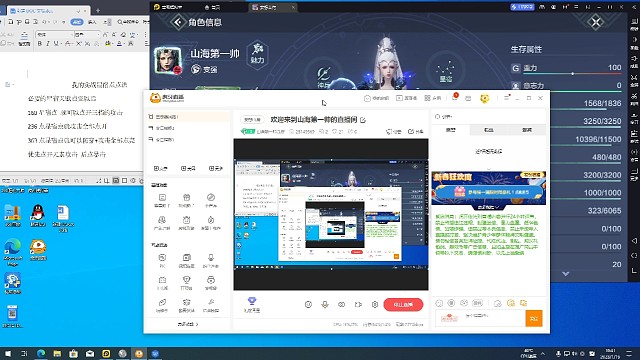
Task: Open the WPS font size dropdown
Action: coord(87,34)
